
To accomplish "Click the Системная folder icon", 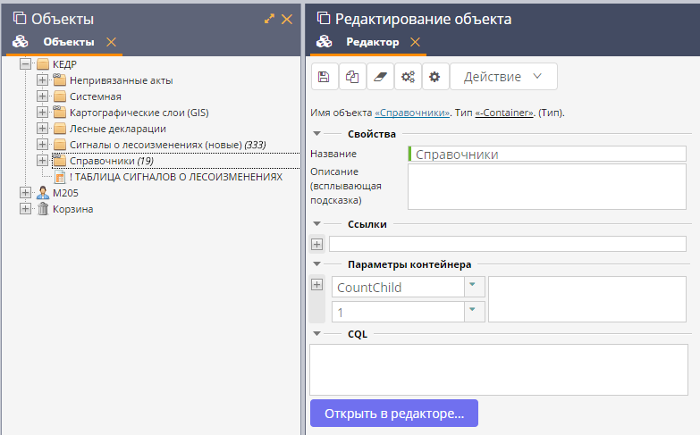I will pyautogui.click(x=59, y=96).
